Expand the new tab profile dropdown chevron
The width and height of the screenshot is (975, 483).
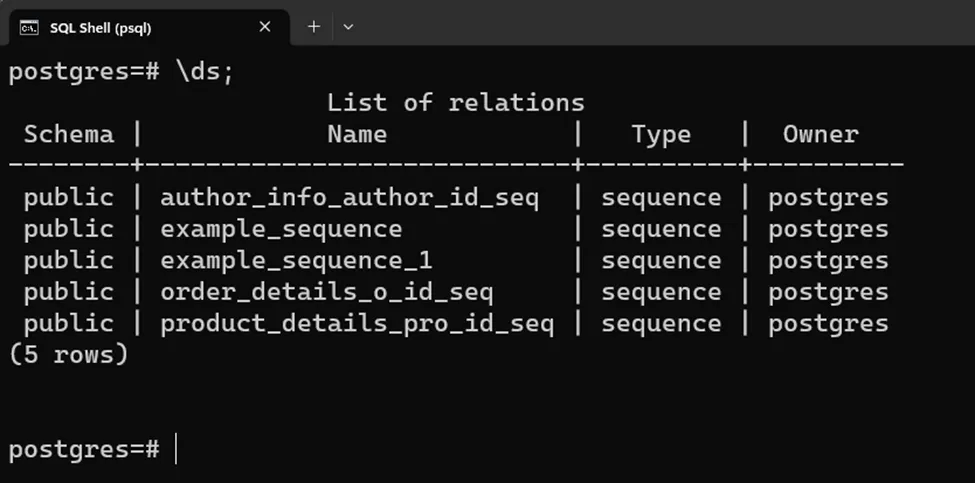pos(348,27)
